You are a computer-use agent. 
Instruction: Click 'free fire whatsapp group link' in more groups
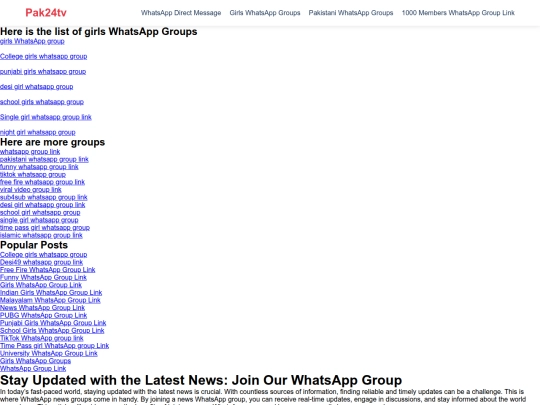[x=42, y=182]
